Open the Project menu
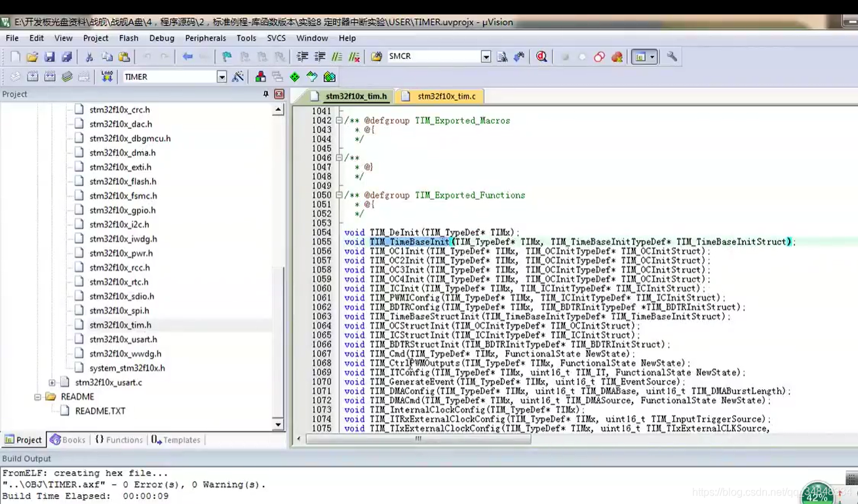The height and width of the screenshot is (504, 858). coord(96,38)
